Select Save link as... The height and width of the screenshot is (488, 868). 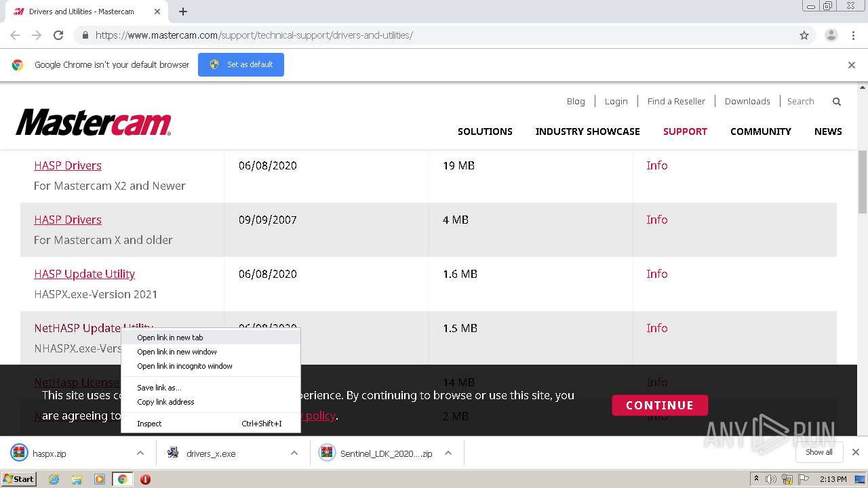point(211,388)
